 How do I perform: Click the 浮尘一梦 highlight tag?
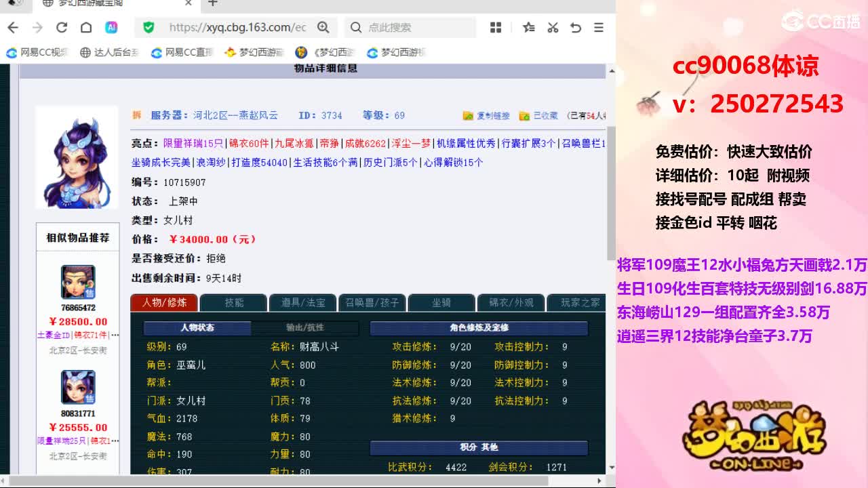tap(411, 144)
